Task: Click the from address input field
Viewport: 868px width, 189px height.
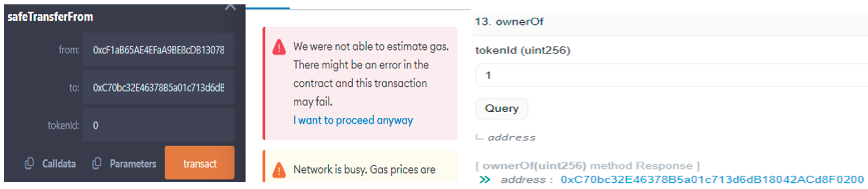Action: pyautogui.click(x=158, y=50)
